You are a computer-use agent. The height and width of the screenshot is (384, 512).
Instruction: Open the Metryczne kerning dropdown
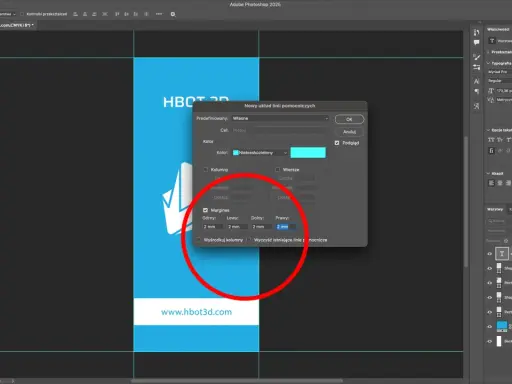504,100
